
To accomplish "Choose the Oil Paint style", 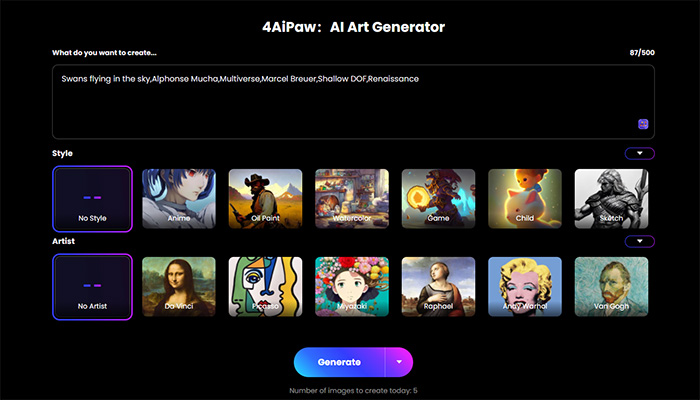I will pyautogui.click(x=265, y=199).
